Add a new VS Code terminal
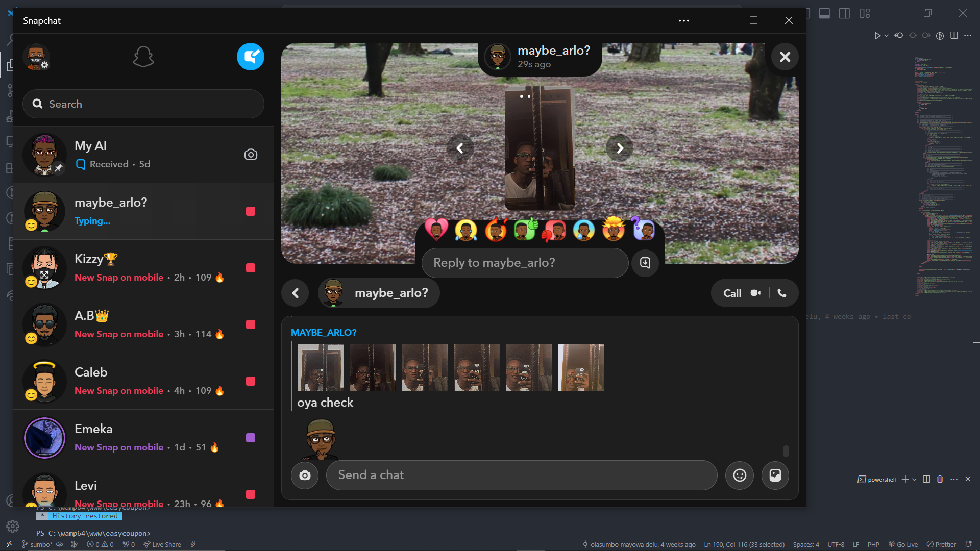 905,479
